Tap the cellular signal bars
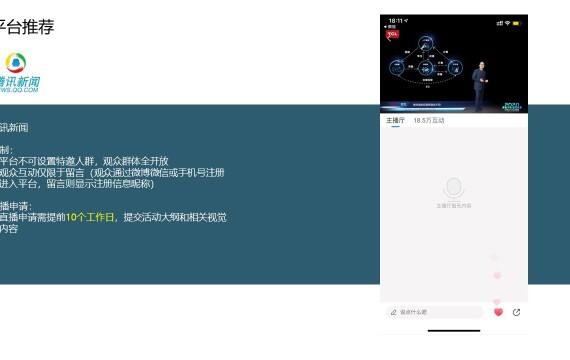Image resolution: width=570 pixels, height=360 pixels. pos(500,23)
